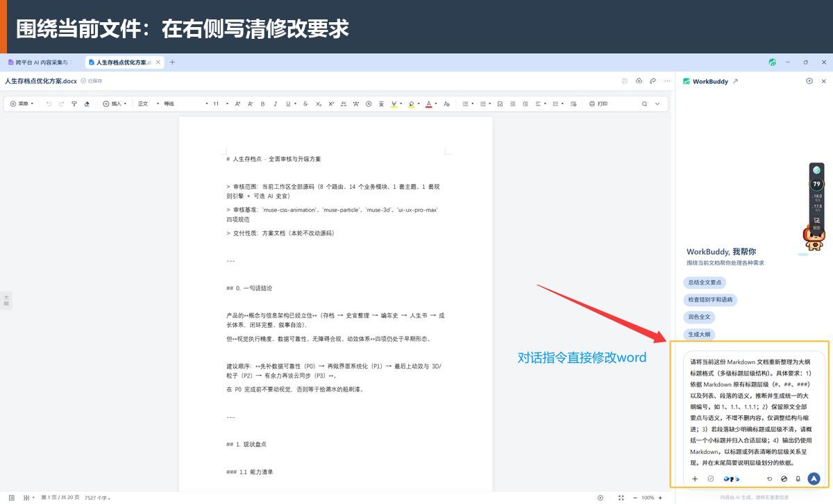Open the search magnifier in toolbar

coord(644,104)
